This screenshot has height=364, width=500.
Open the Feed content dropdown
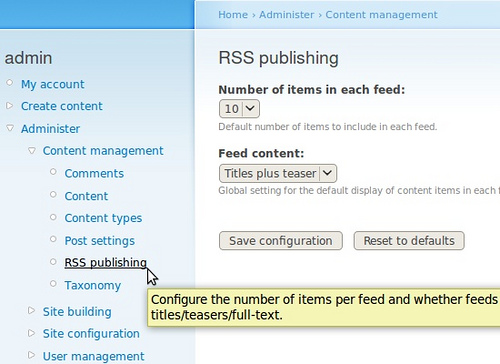278,173
